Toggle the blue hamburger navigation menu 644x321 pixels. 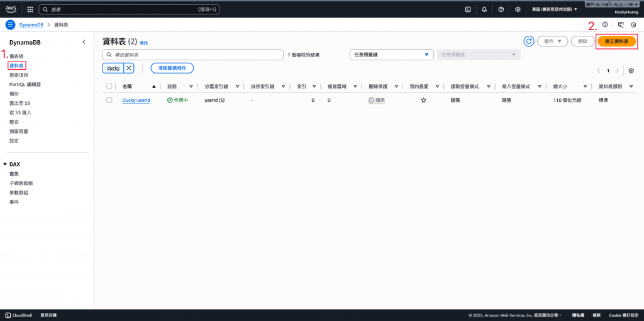coord(10,24)
